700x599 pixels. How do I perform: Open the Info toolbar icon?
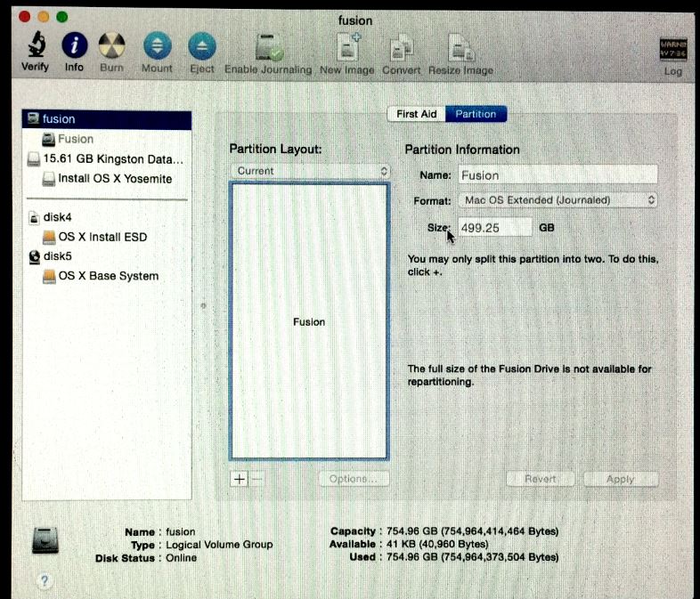coord(74,45)
